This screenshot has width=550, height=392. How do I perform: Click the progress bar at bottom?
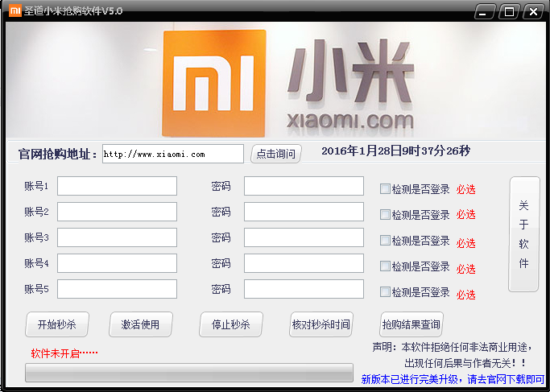(x=189, y=373)
